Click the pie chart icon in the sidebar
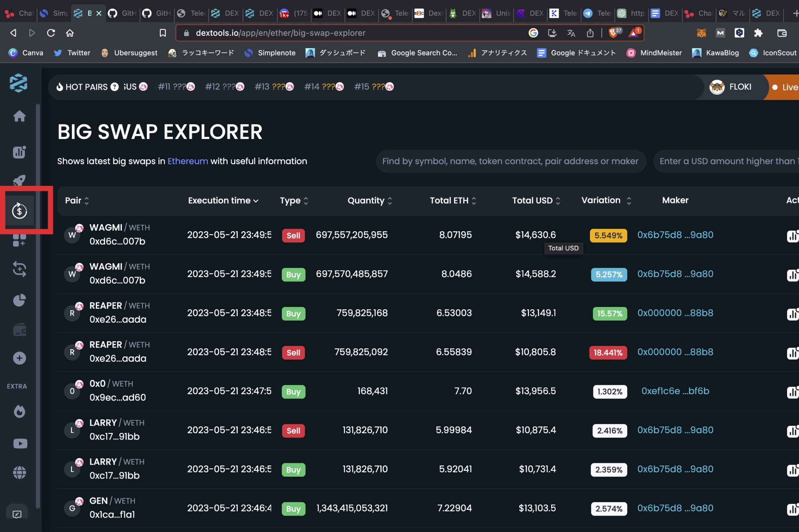 click(x=19, y=300)
